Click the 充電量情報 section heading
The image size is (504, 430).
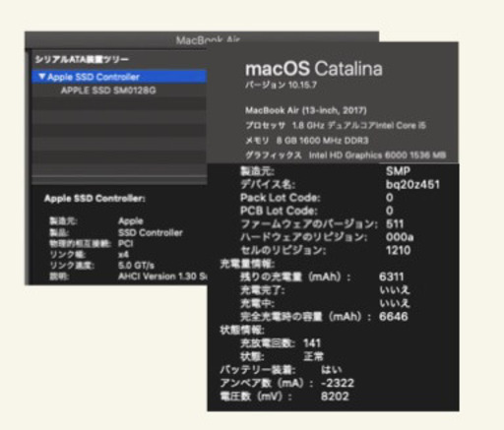(247, 264)
